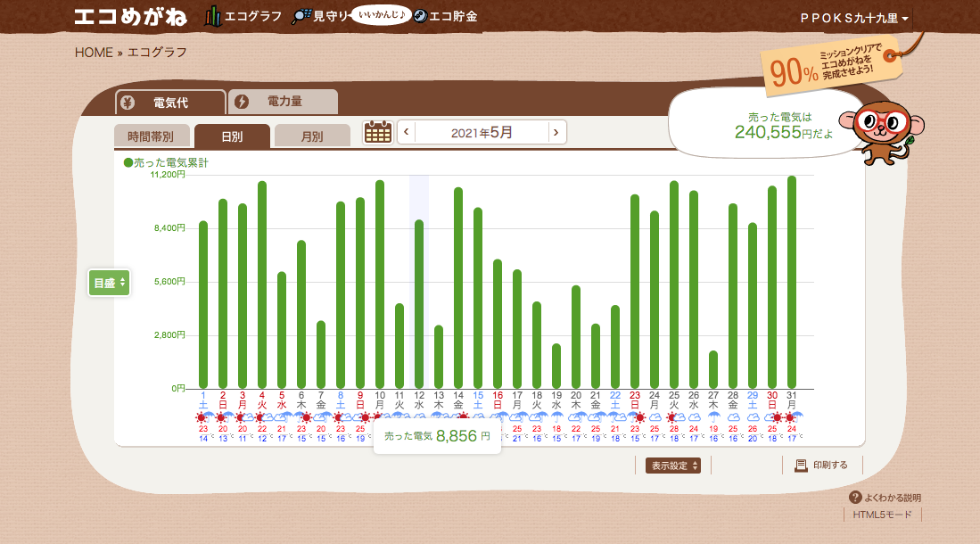This screenshot has height=544, width=980.
Task: Click the bar for day 10
Action: (x=380, y=284)
